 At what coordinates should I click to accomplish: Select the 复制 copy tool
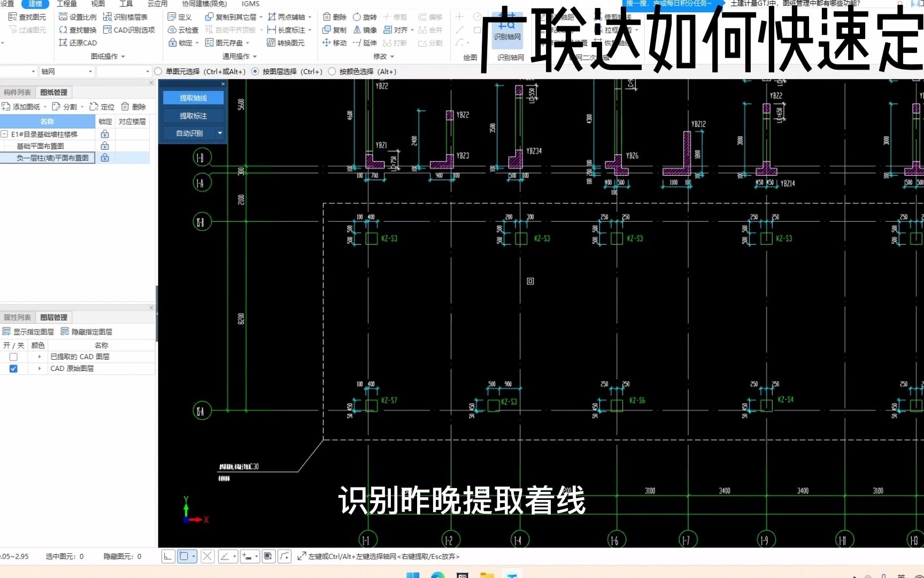(x=335, y=30)
